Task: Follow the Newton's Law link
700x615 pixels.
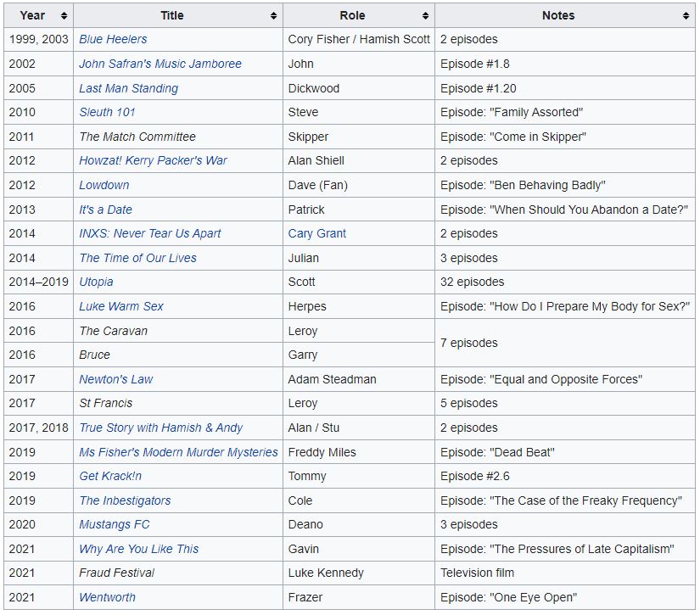Action: pos(116,379)
